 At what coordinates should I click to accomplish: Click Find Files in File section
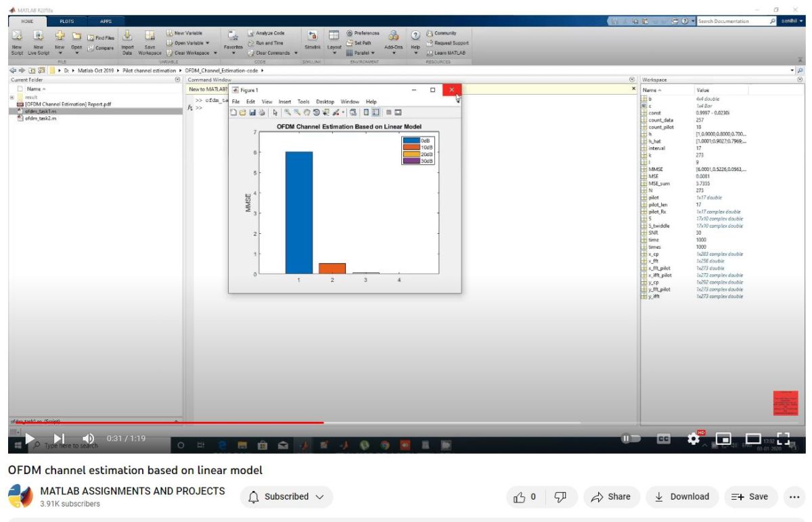coord(99,39)
